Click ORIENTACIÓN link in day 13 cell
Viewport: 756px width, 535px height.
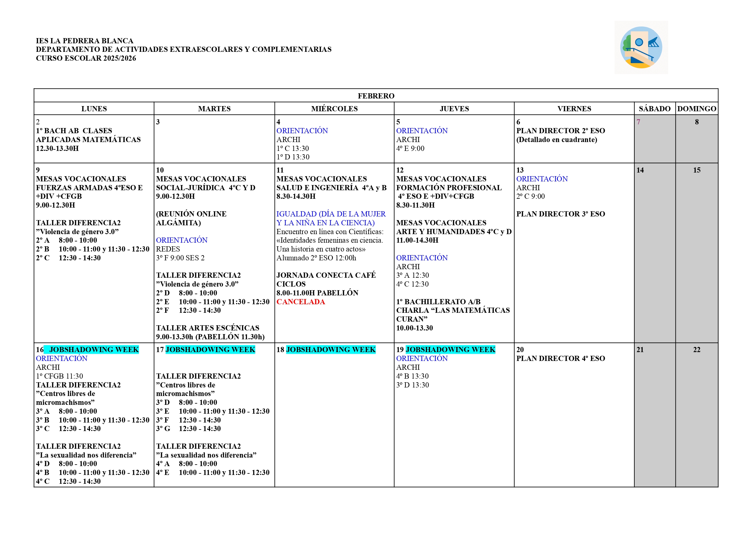click(542, 179)
